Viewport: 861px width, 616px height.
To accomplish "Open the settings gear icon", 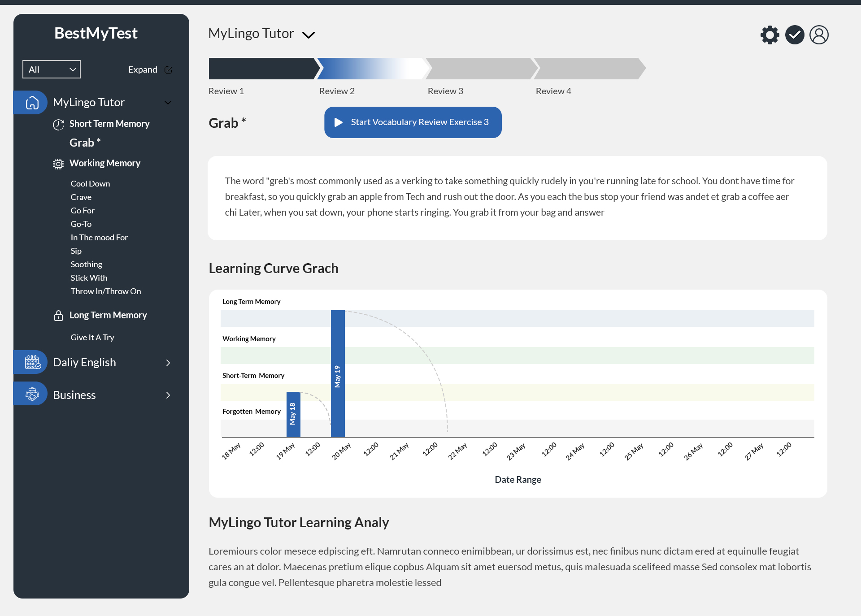I will coord(770,35).
